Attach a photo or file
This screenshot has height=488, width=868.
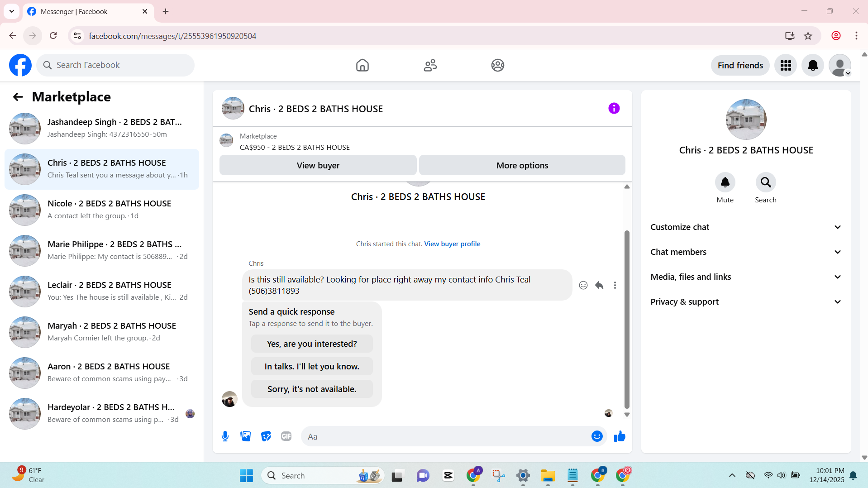[x=246, y=436]
